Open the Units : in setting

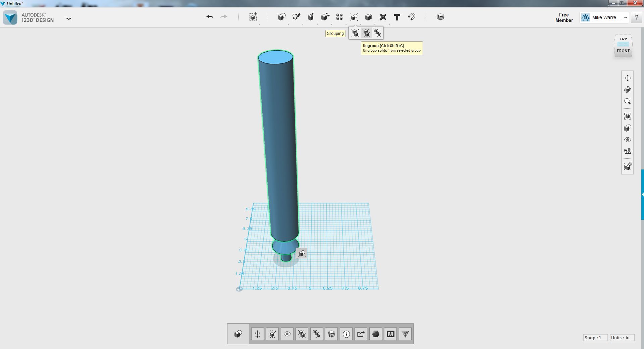click(x=620, y=338)
